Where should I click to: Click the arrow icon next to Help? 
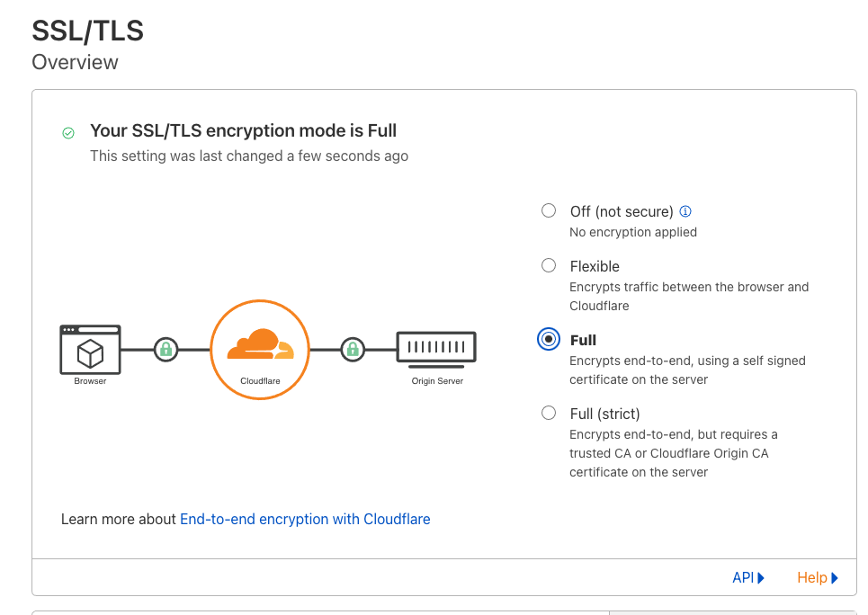pyautogui.click(x=836, y=577)
